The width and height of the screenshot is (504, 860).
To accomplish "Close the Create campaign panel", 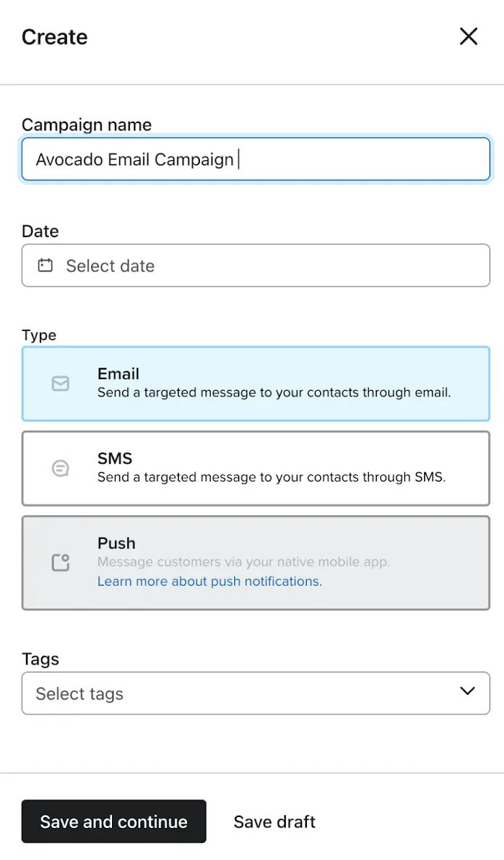I will 468,36.
